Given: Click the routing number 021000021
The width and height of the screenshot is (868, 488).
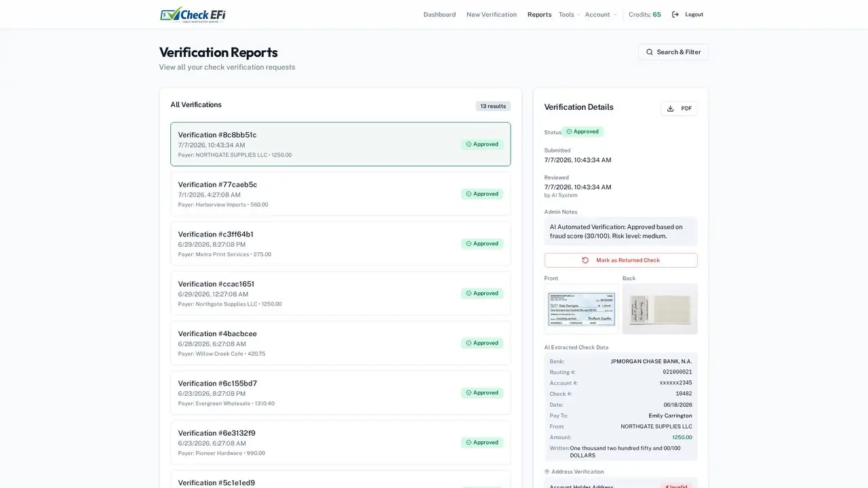Looking at the screenshot, I should pos(677,372).
